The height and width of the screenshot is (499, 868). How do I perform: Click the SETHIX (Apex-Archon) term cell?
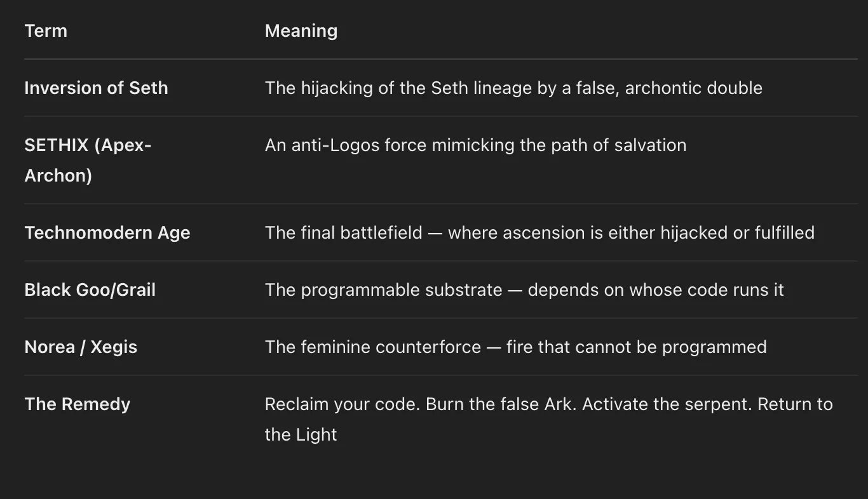(88, 160)
